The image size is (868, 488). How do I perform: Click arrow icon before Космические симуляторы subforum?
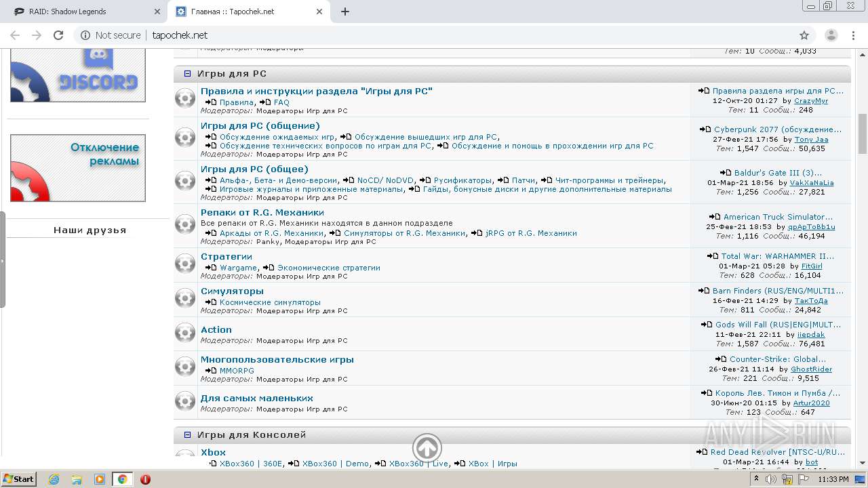click(x=211, y=302)
